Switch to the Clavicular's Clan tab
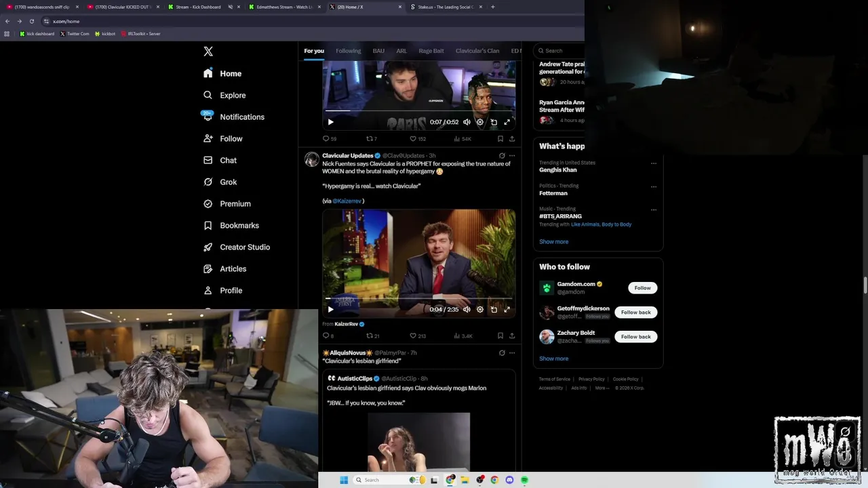 (477, 51)
